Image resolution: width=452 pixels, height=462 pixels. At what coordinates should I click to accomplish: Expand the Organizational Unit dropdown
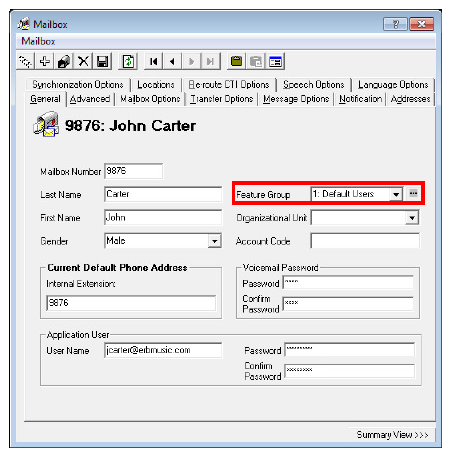[x=412, y=218]
